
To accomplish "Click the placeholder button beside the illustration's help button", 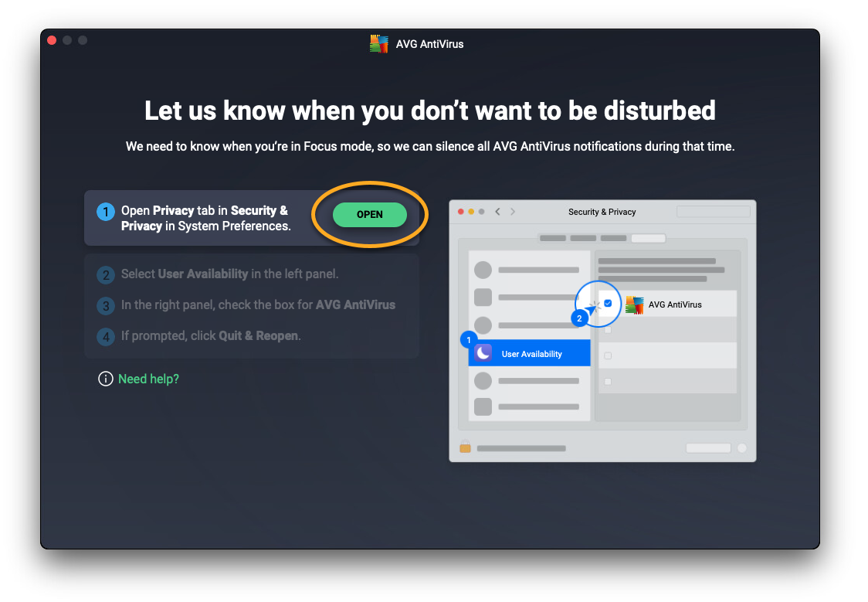I will pos(708,448).
